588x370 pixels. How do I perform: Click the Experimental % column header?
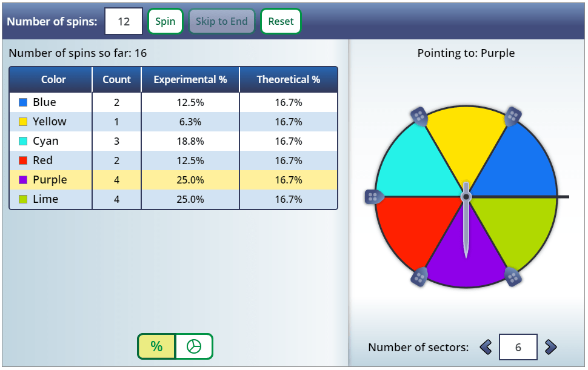190,79
